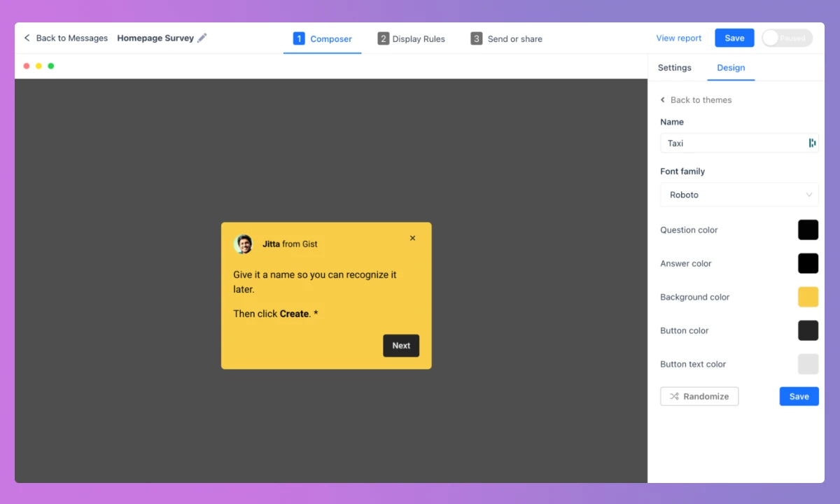Toggle the Paused switch
Viewport: 840px width, 504px height.
click(x=787, y=38)
